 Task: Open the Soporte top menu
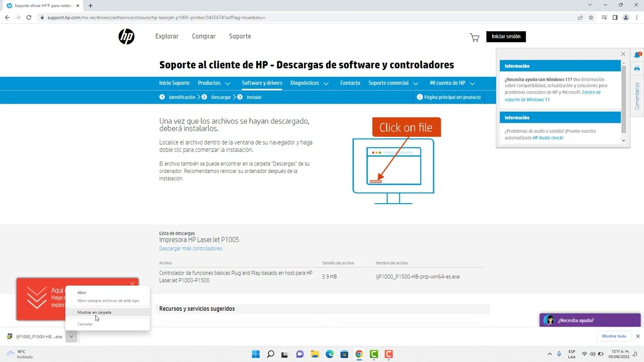[x=240, y=36]
